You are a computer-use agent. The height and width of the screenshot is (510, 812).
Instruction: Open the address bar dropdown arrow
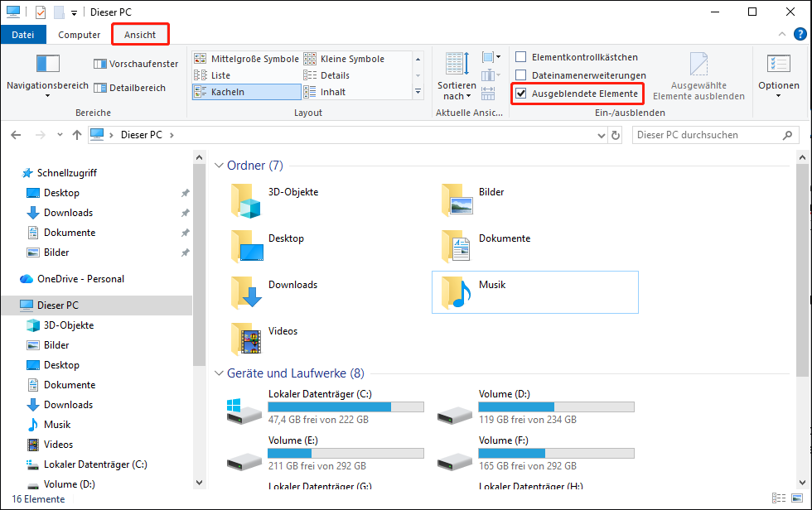tap(601, 134)
